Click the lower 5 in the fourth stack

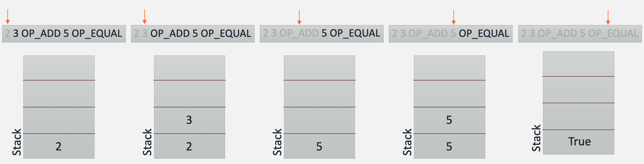click(449, 146)
